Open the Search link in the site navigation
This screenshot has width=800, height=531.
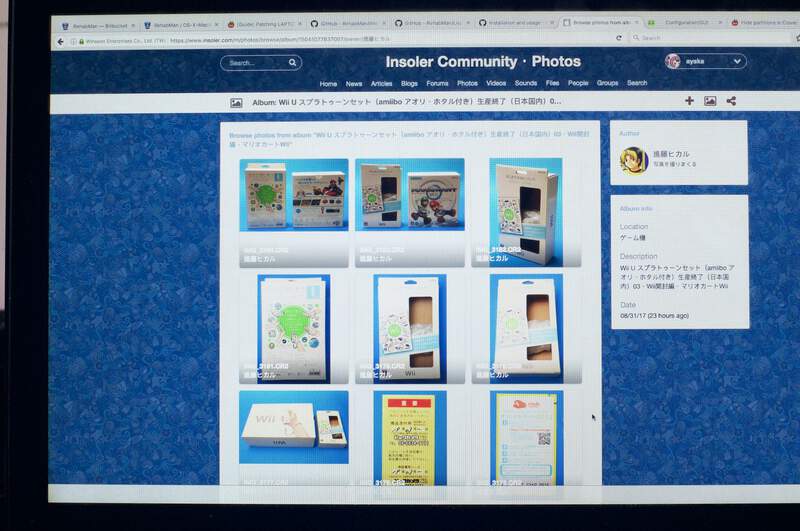click(637, 83)
